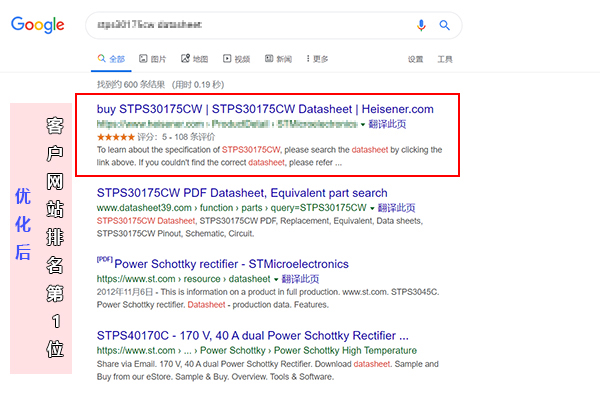Click the blue magnifier search button
600x400 pixels.
pyautogui.click(x=444, y=25)
